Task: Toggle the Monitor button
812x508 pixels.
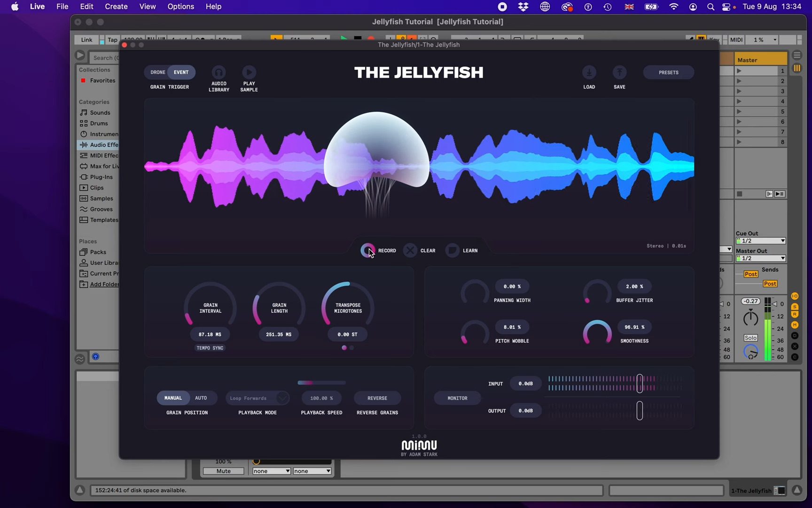Action: tap(457, 398)
